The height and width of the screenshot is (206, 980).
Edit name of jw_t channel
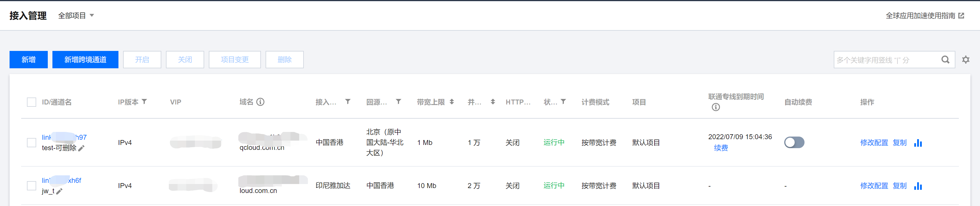click(x=59, y=191)
